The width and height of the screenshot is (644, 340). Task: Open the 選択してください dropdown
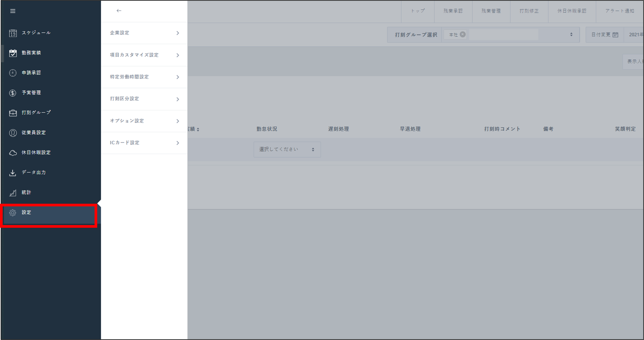coord(287,149)
